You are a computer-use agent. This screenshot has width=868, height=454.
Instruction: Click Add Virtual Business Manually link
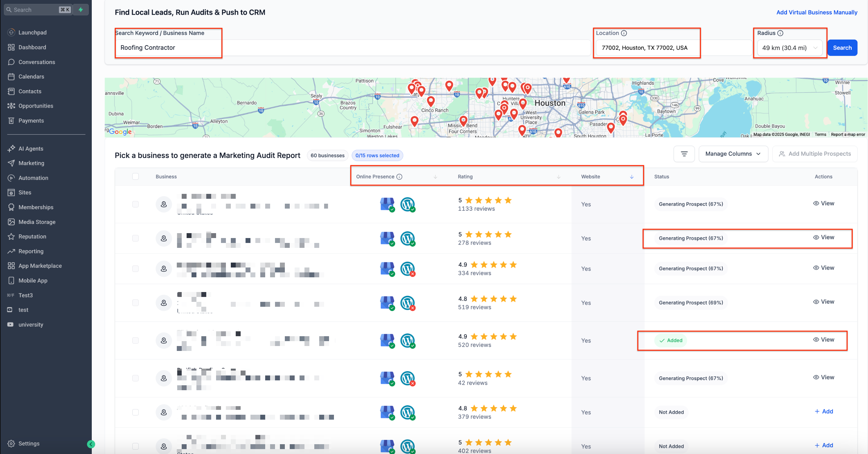[x=816, y=13]
